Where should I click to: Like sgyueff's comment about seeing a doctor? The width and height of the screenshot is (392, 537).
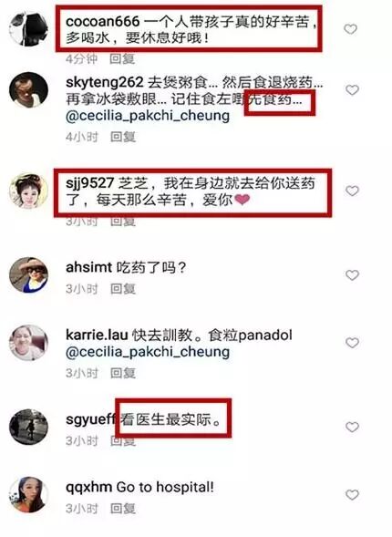click(x=352, y=427)
